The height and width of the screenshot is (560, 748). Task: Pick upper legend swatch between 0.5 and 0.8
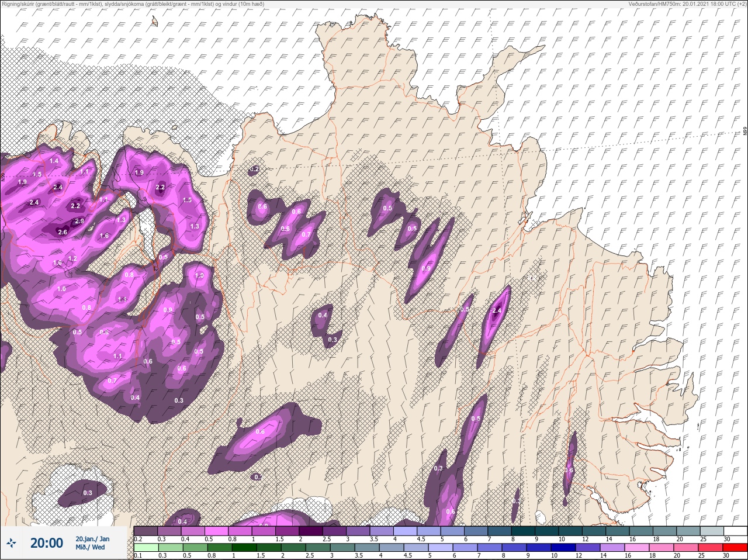pos(217,531)
